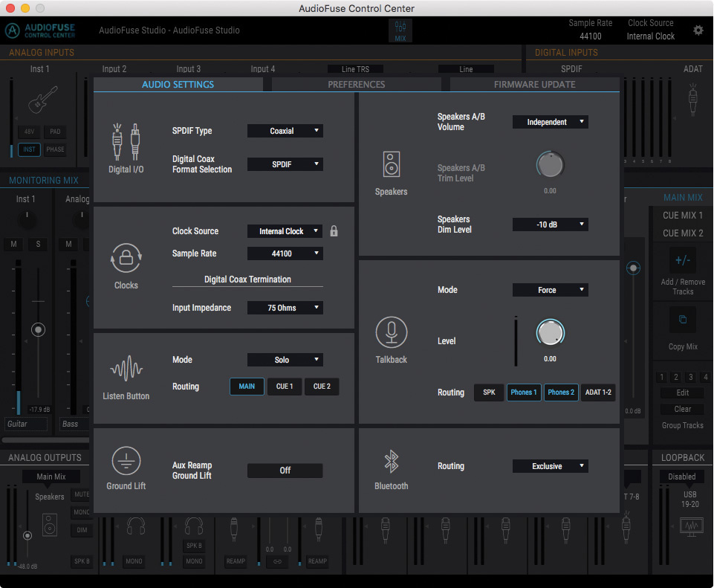Switch to the Preferences tab
This screenshot has width=714, height=588.
(357, 85)
